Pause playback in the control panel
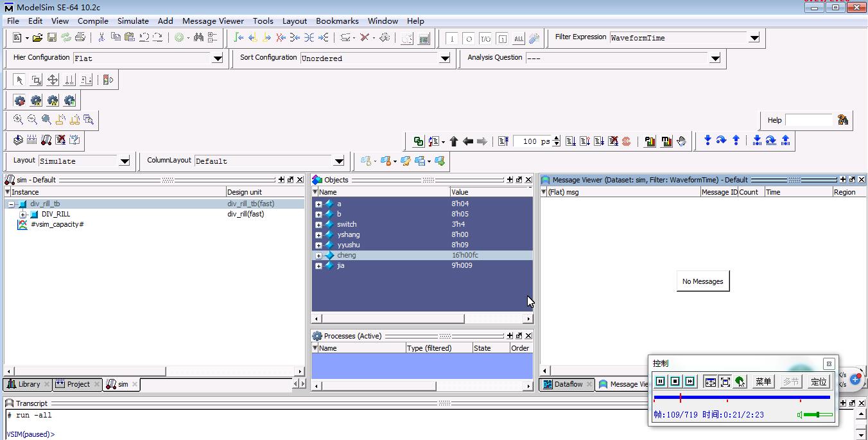Screen dimensions: 868x440 660,382
